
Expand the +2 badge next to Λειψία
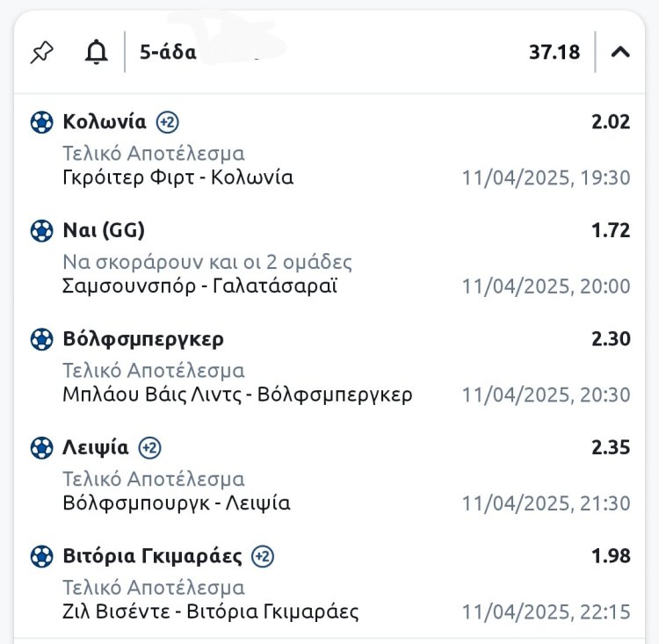(x=149, y=448)
